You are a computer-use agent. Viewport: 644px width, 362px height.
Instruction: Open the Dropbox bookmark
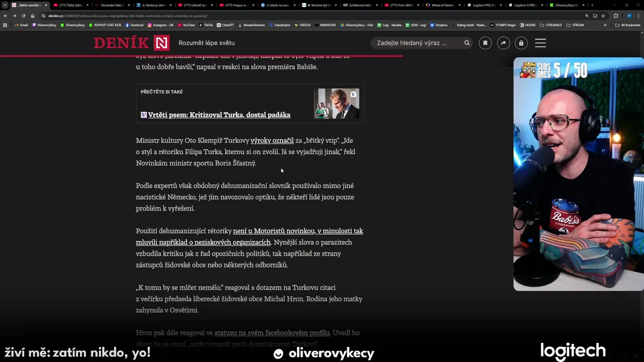click(x=439, y=25)
